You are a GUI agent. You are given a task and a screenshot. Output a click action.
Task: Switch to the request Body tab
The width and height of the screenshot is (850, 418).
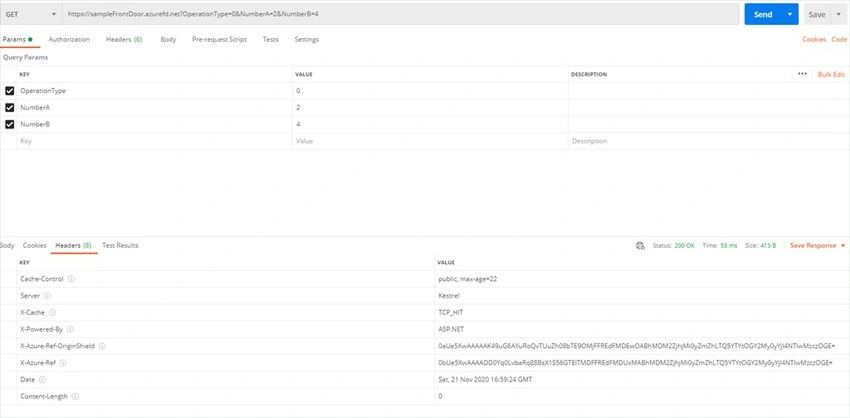[x=168, y=40]
